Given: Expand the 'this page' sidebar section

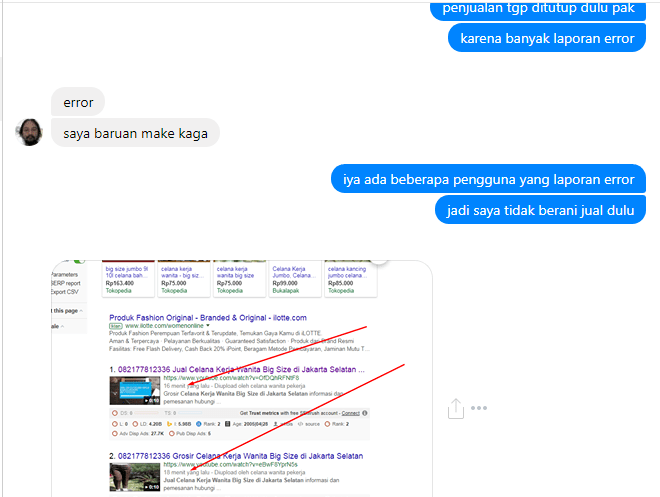Looking at the screenshot, I should click(x=67, y=311).
